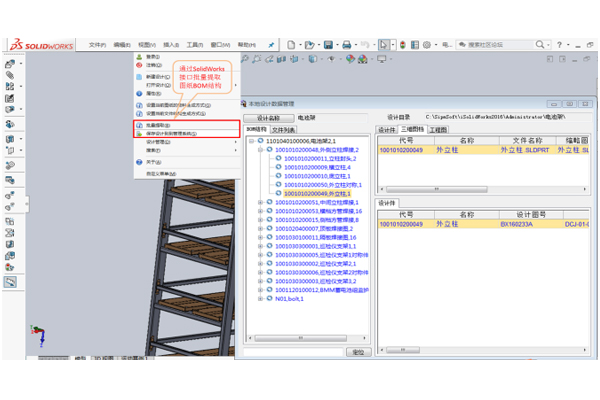Click the Options gear icon
The height and width of the screenshot is (400, 600).
[x=427, y=45]
